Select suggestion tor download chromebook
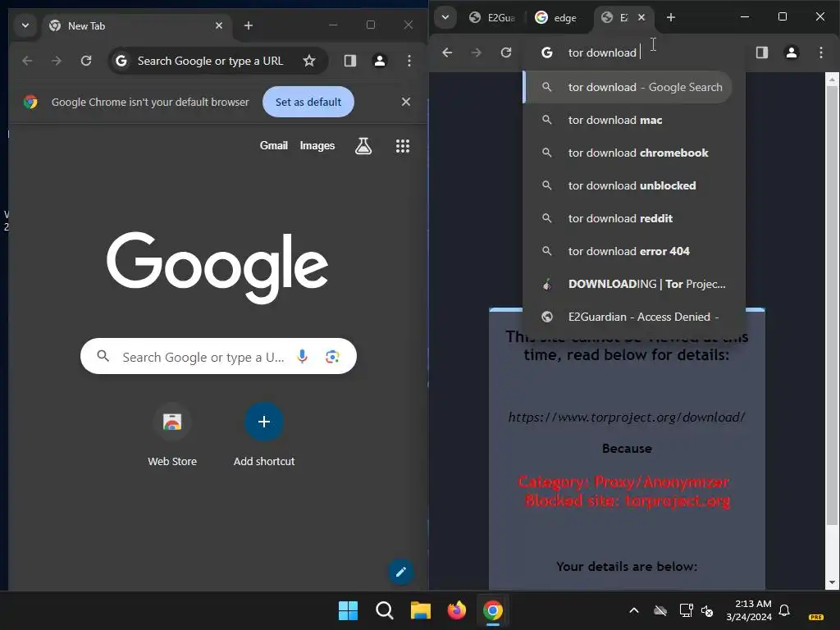The height and width of the screenshot is (630, 840). tap(634, 153)
